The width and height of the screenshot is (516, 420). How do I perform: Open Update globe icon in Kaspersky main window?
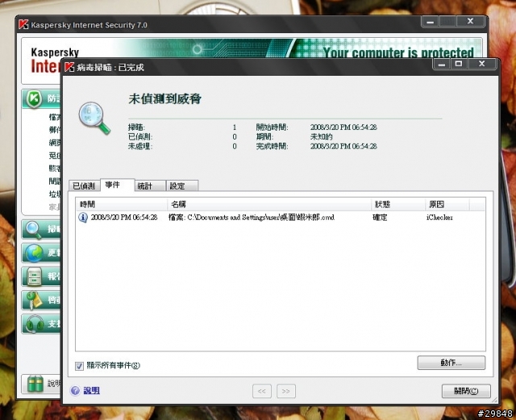[35, 253]
